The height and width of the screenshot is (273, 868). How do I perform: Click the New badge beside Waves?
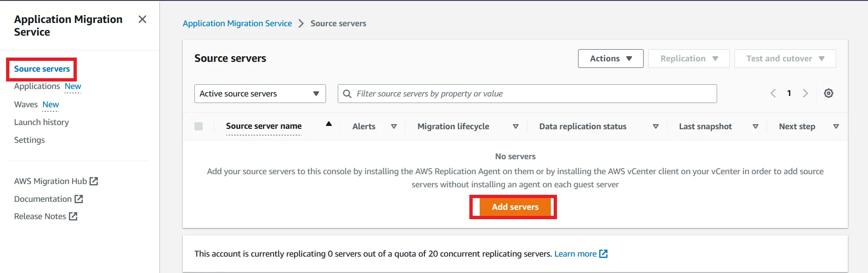click(51, 104)
